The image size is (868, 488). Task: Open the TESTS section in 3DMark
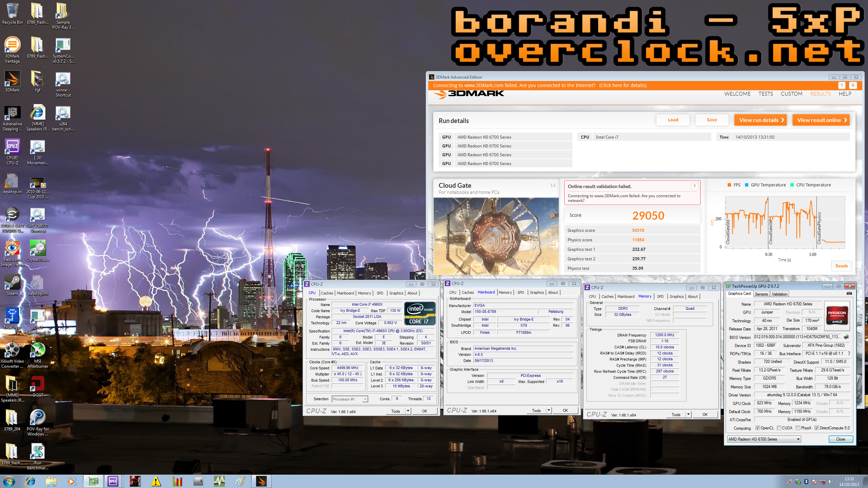[766, 94]
